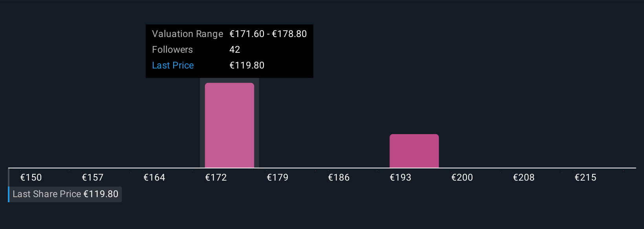Click the €119.80 value in tooltip
The image size is (644, 229).
247,65
